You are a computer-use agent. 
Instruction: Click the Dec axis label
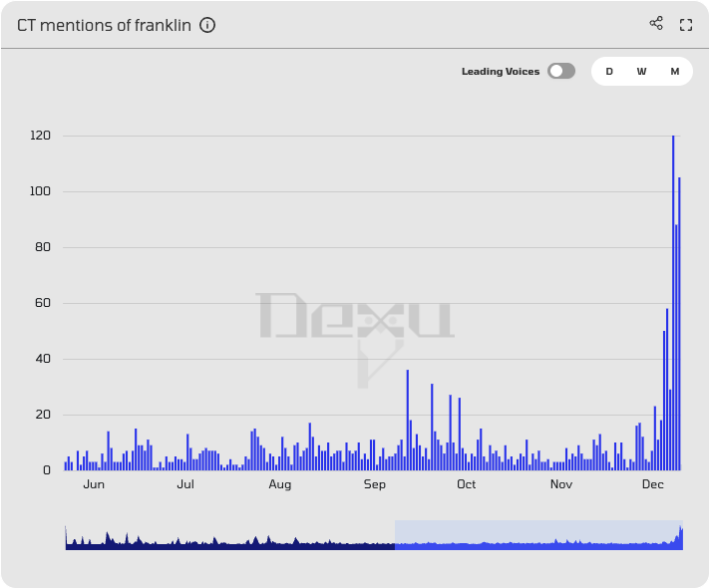tap(652, 484)
